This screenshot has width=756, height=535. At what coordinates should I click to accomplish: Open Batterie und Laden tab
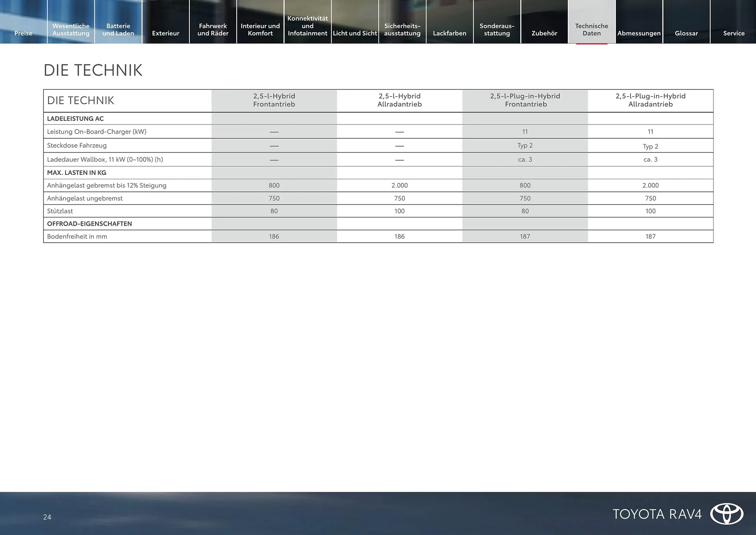point(118,30)
